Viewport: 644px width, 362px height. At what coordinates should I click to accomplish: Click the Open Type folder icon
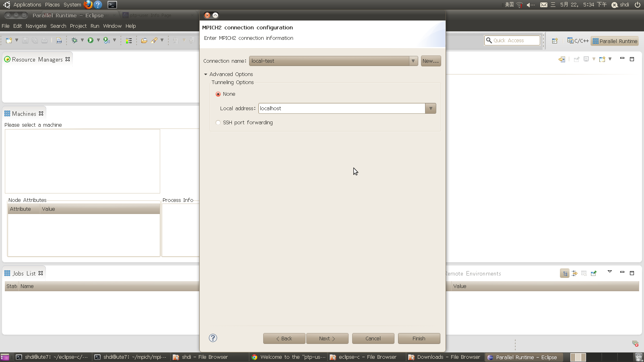(x=144, y=41)
